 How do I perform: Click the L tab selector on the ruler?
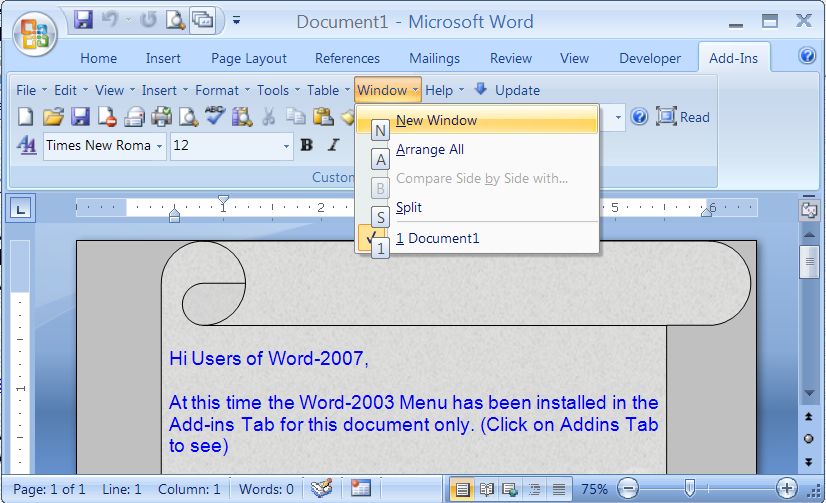[x=21, y=209]
